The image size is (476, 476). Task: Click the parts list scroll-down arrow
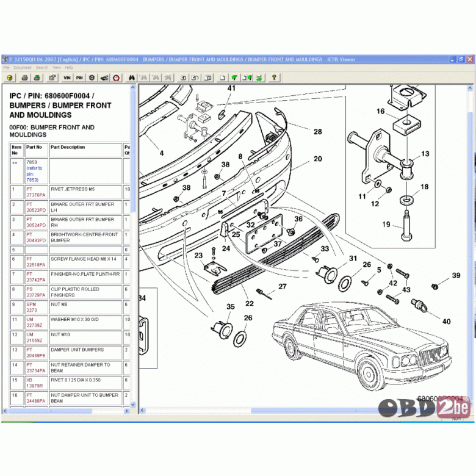point(132,405)
